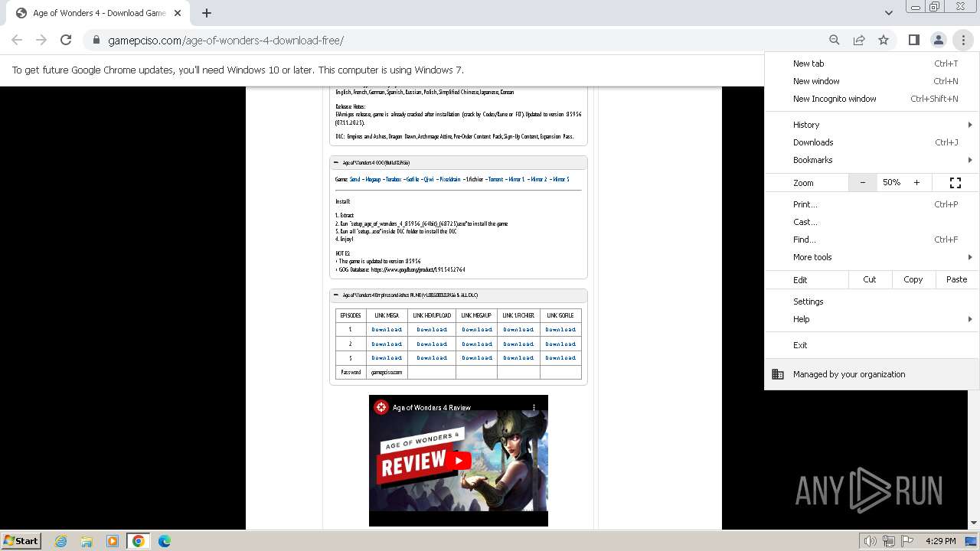The height and width of the screenshot is (551, 980).
Task: Open the Send download link
Action: 354,179
